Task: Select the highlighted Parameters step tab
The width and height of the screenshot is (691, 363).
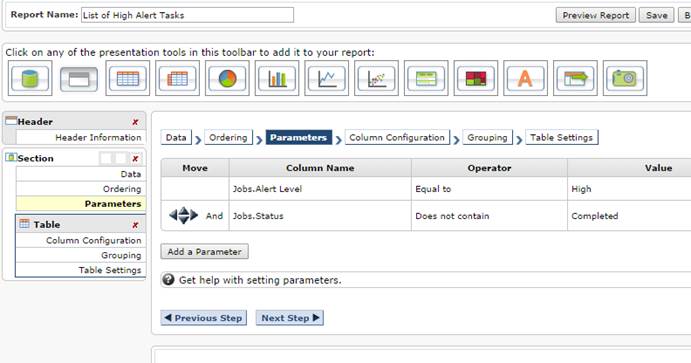Action: pyautogui.click(x=299, y=137)
